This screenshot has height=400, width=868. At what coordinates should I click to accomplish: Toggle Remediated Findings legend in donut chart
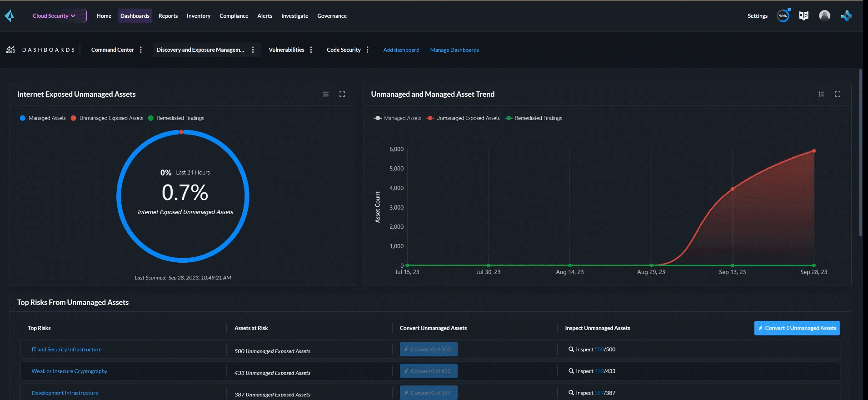point(176,118)
